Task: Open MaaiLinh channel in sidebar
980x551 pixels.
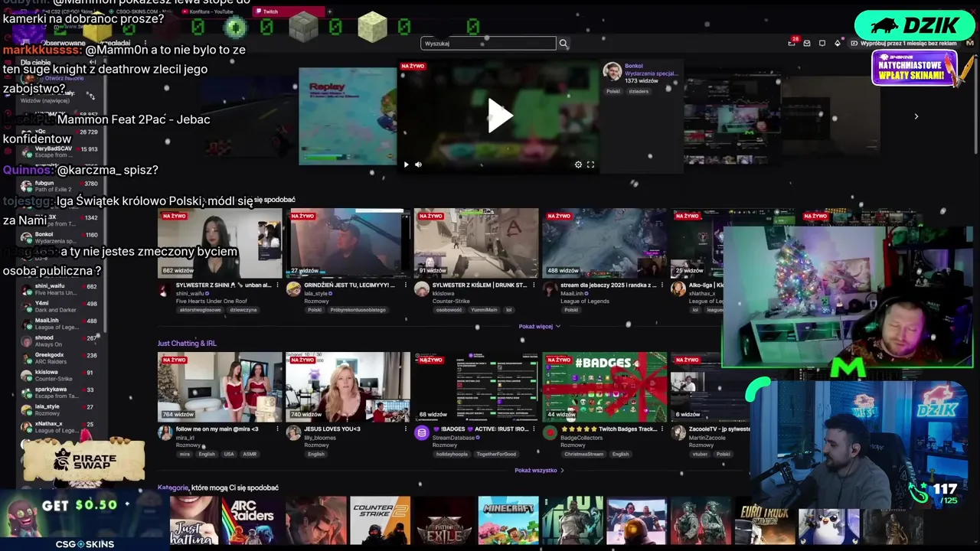Action: click(61, 324)
